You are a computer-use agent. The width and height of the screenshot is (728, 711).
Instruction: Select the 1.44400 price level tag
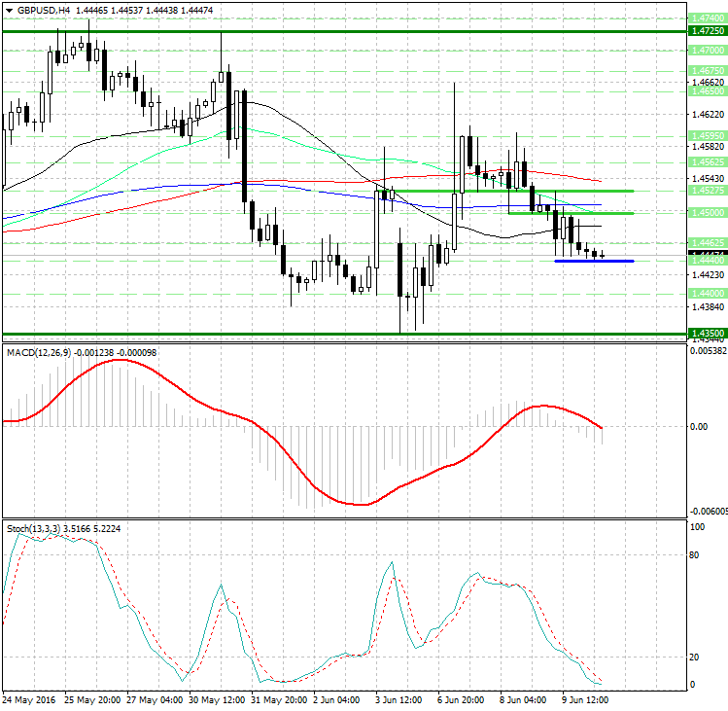click(x=705, y=261)
